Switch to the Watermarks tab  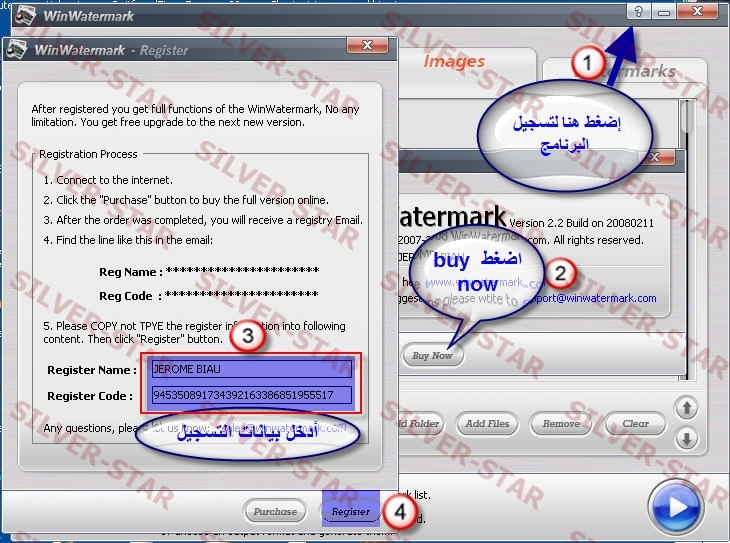click(624, 71)
